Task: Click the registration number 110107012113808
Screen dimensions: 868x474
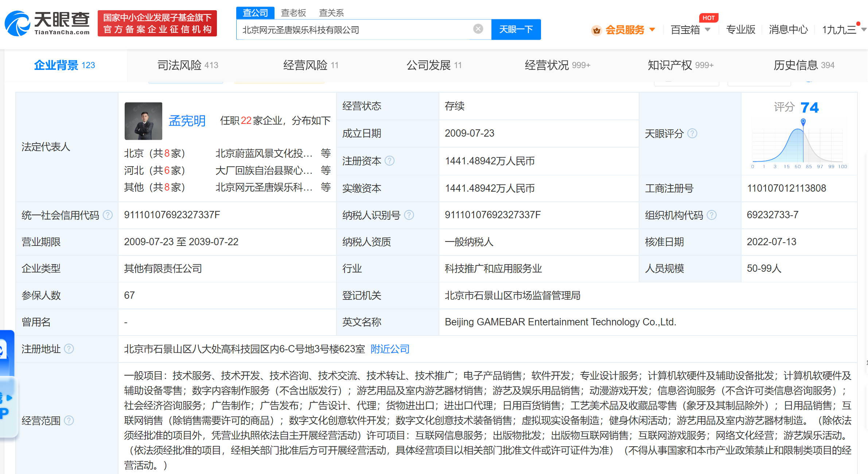Action: 786,188
